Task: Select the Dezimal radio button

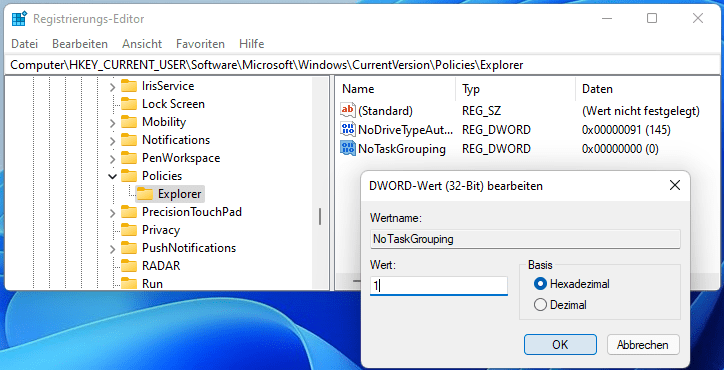Action: pos(540,305)
